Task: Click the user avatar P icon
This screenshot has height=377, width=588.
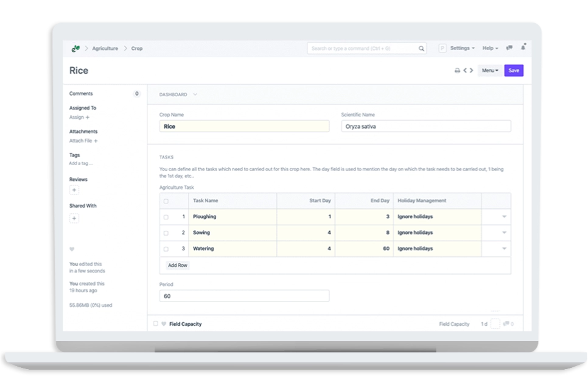Action: tap(443, 48)
